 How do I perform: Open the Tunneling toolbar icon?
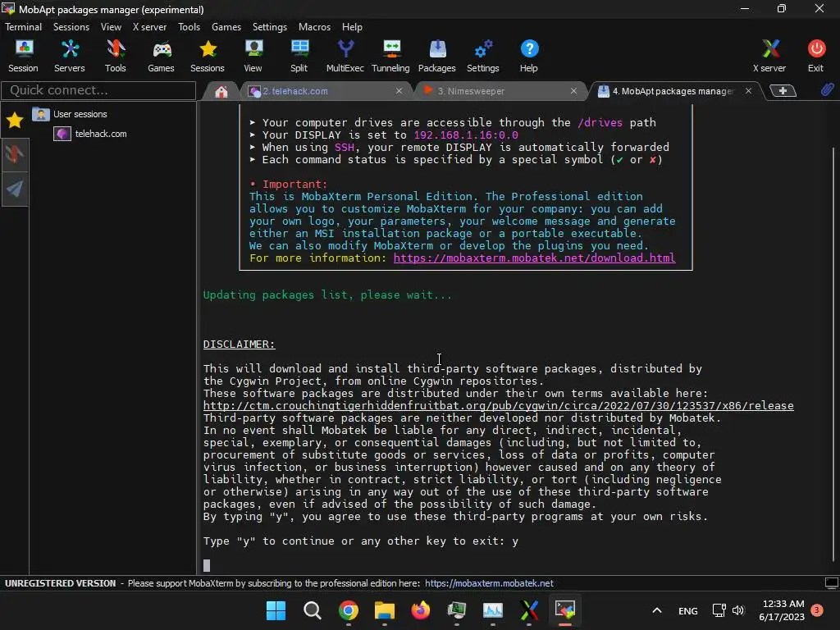click(390, 57)
